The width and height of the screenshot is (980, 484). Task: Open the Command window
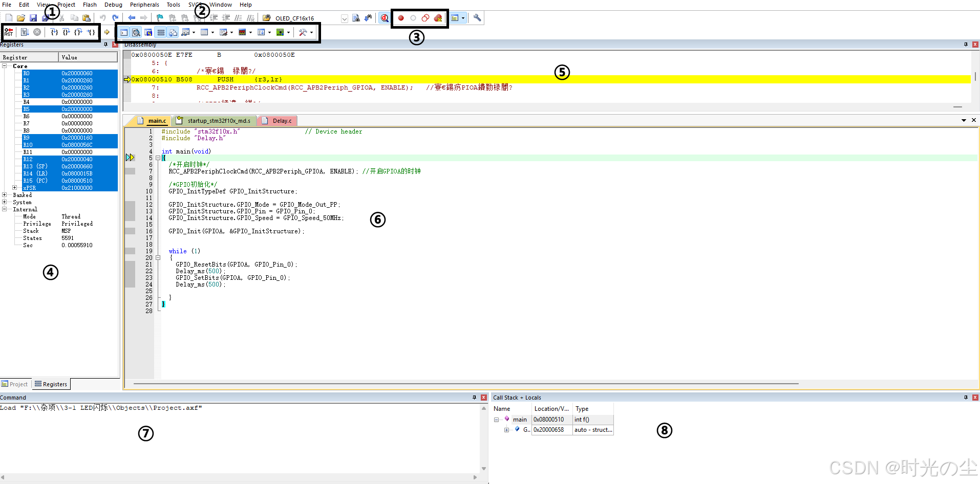[x=124, y=32]
